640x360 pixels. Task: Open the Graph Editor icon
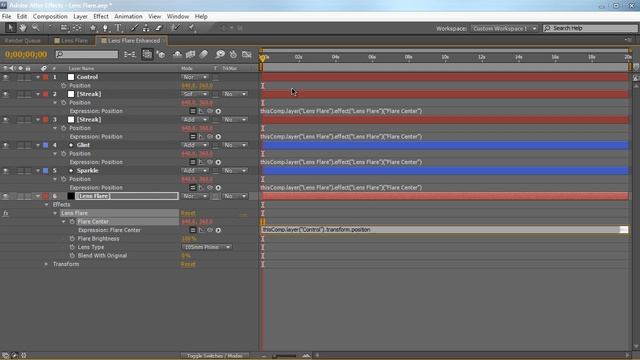pyautogui.click(x=247, y=54)
